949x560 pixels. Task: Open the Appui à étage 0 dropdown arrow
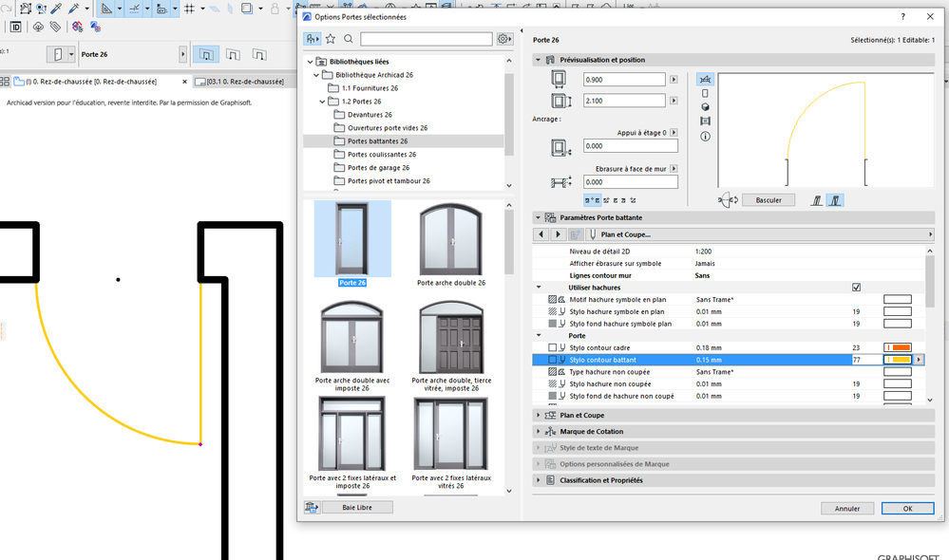(674, 133)
